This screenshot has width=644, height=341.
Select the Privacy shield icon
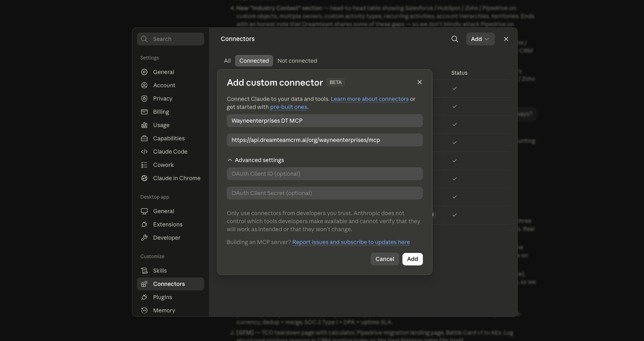click(144, 99)
